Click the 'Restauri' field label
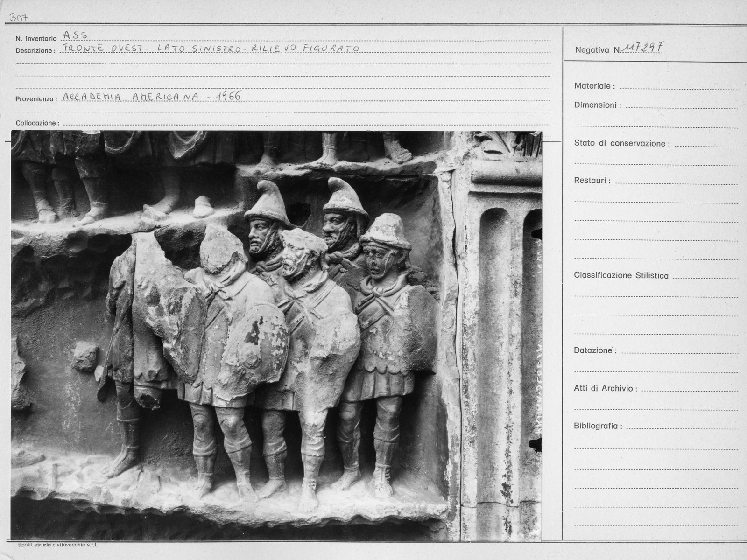 [592, 181]
